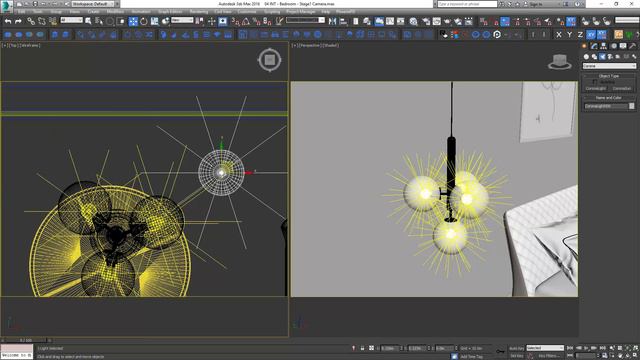This screenshot has width=640, height=360.
Task: Click the Select and Place tool
Action: (x=165, y=21)
